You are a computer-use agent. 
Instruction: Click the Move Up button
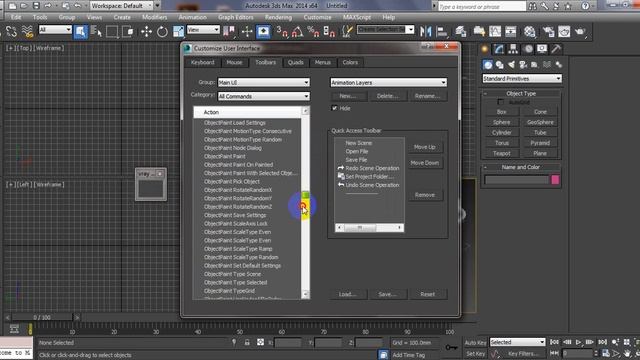[x=424, y=147]
